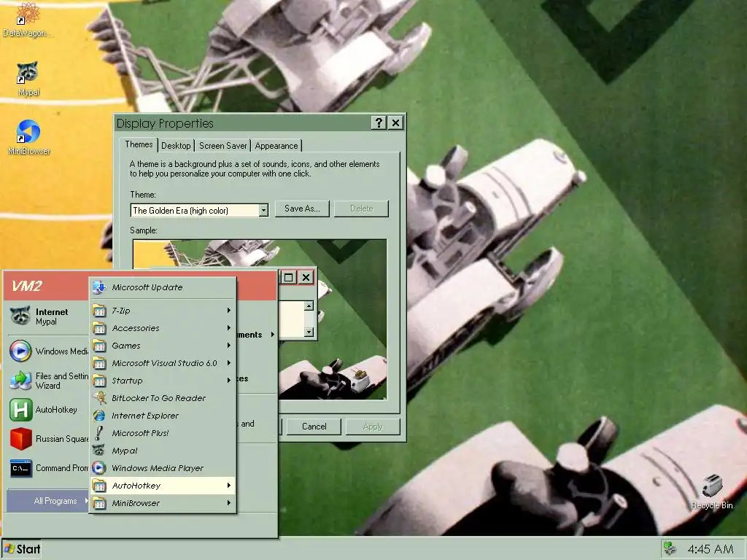Click the BitLocker To Go Reader icon
This screenshot has width=747, height=560.
pos(99,398)
